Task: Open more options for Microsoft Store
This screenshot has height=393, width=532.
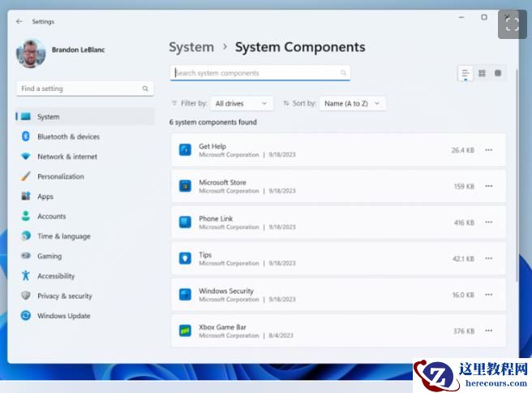Action: coord(488,186)
